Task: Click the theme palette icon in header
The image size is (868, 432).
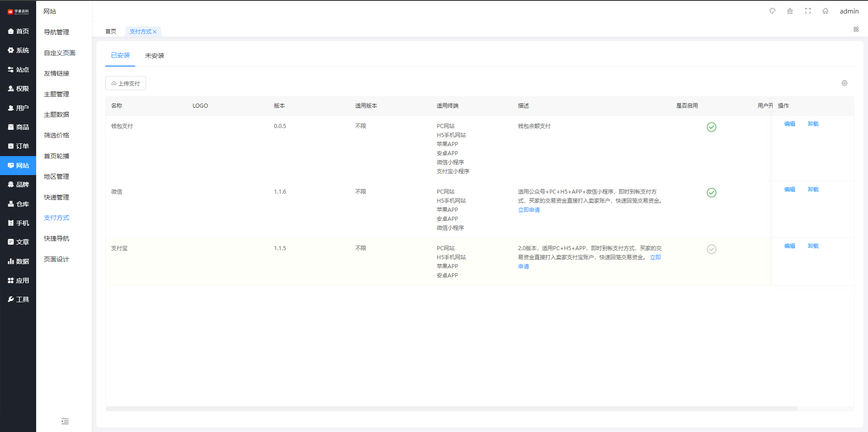Action: coord(773,11)
